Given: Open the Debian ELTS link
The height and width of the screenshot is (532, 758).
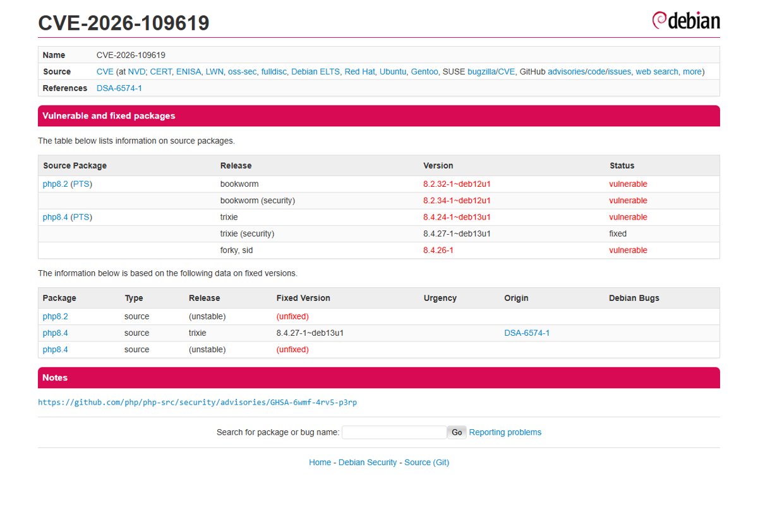Looking at the screenshot, I should pyautogui.click(x=315, y=72).
